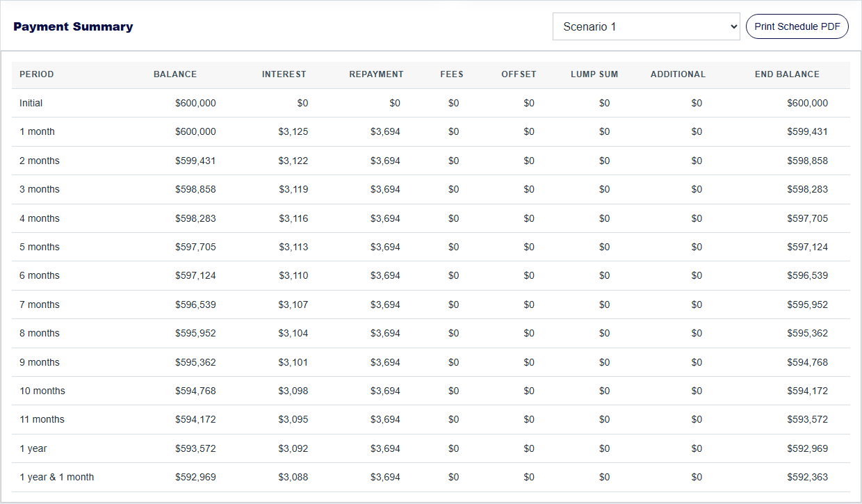Click offset $0 in 5 months row
This screenshot has height=504, width=862.
529,247
